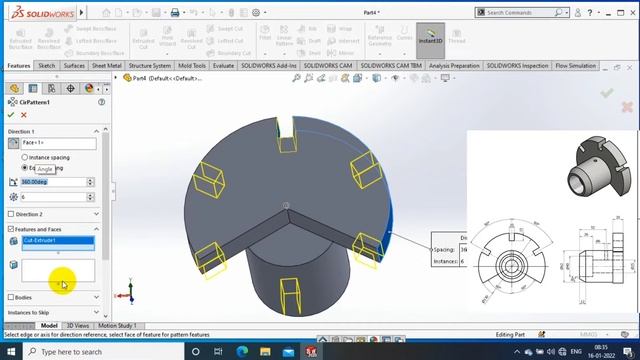This screenshot has width=640, height=360.
Task: Expand the Direction 2 section chevron
Action: (96, 214)
